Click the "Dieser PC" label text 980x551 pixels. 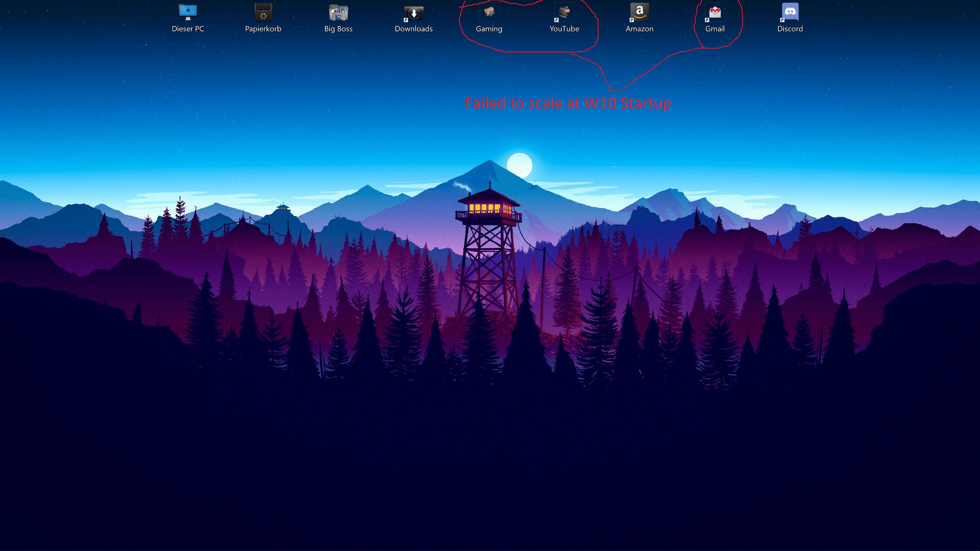[188, 29]
